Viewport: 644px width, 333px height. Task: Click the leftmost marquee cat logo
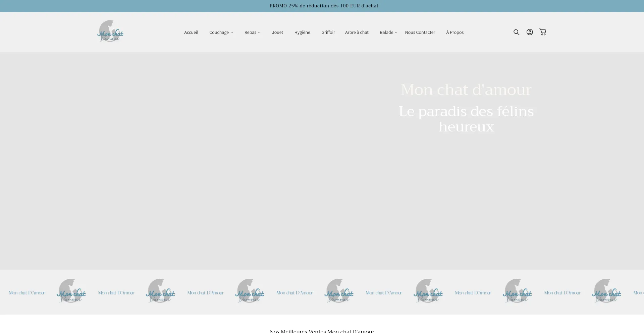(71, 290)
